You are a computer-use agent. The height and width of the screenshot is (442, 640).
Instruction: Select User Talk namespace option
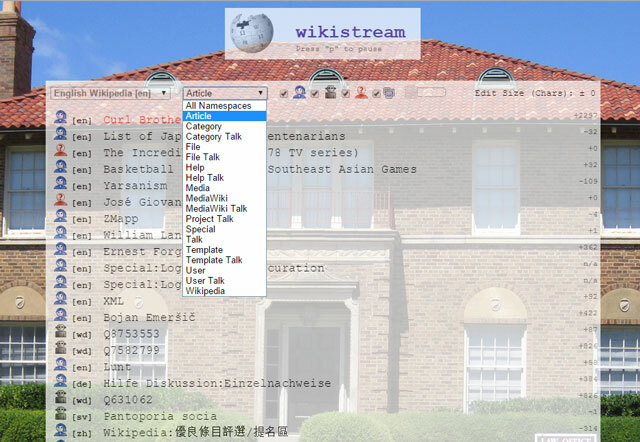(x=224, y=281)
